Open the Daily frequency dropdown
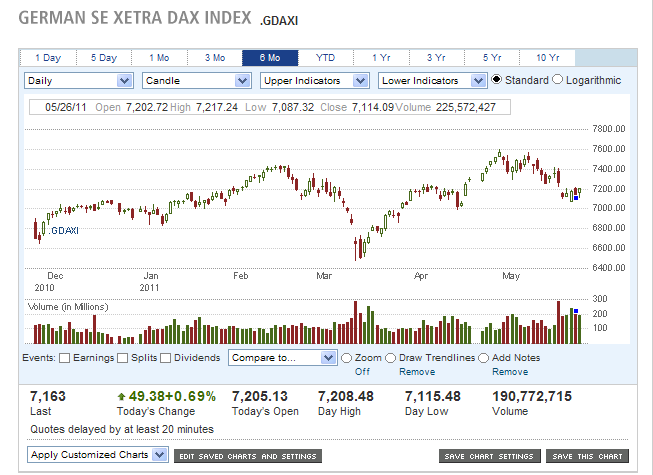Viewport: 653px width, 475px height. tap(79, 81)
